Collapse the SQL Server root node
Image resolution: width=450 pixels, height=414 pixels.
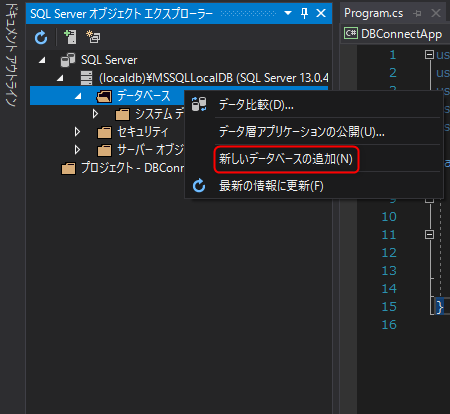click(42, 60)
